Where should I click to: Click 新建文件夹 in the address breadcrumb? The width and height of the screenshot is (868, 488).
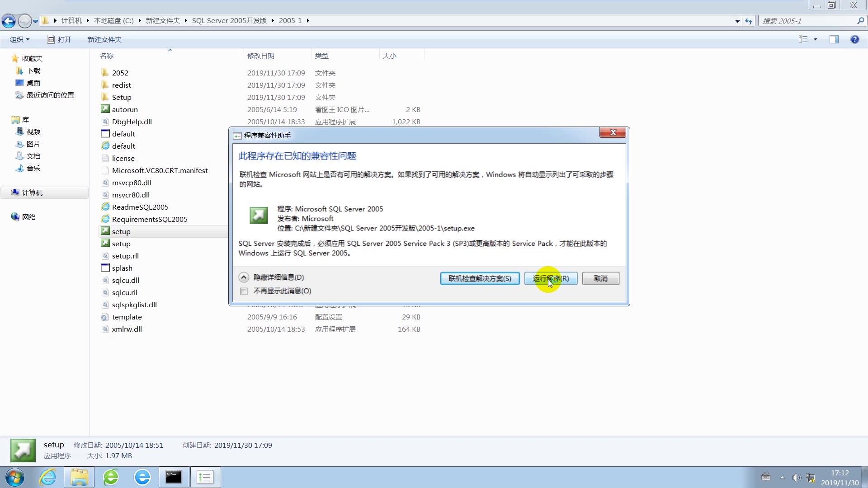tap(163, 21)
